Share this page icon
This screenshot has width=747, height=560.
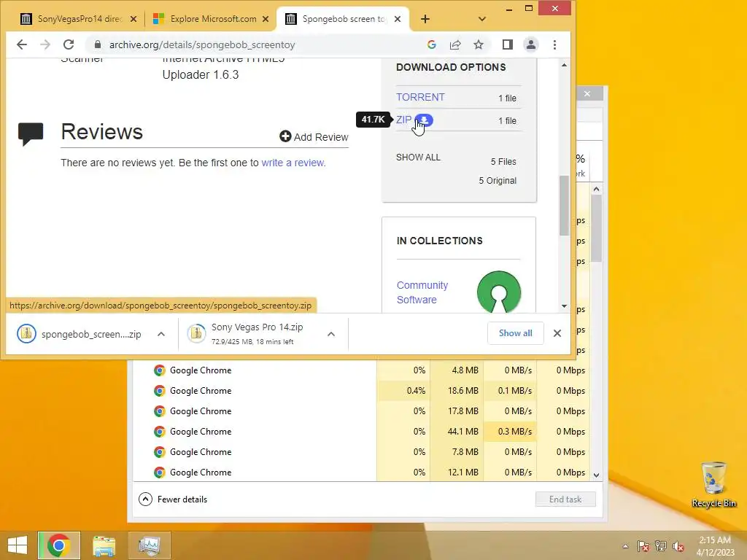[455, 44]
